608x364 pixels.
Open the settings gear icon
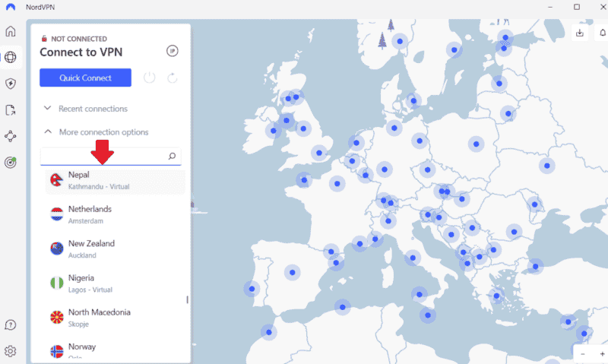(x=11, y=351)
